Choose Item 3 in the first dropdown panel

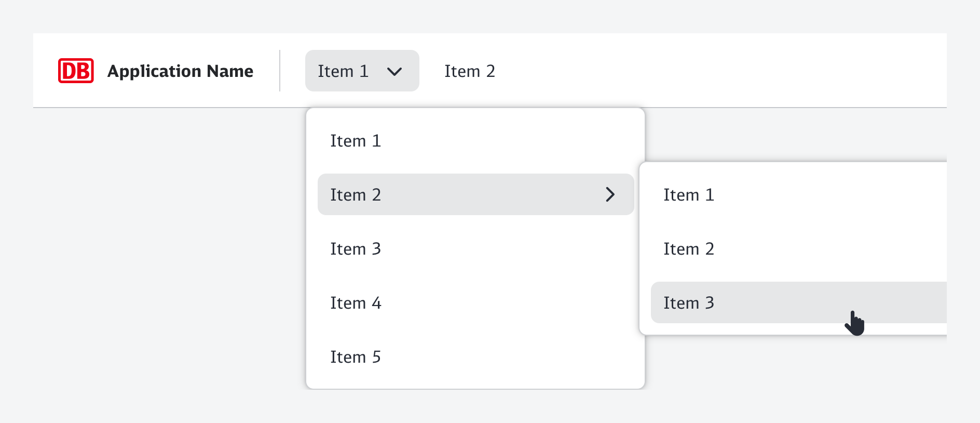pos(356,249)
